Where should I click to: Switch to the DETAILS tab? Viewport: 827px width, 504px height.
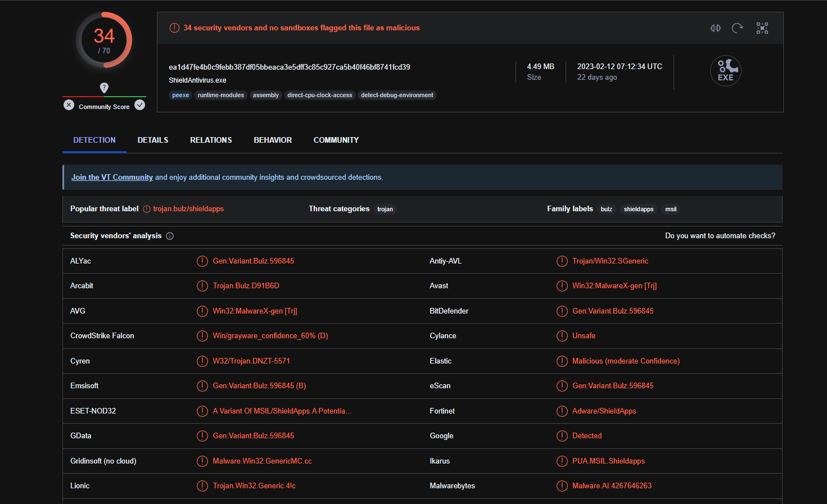153,140
